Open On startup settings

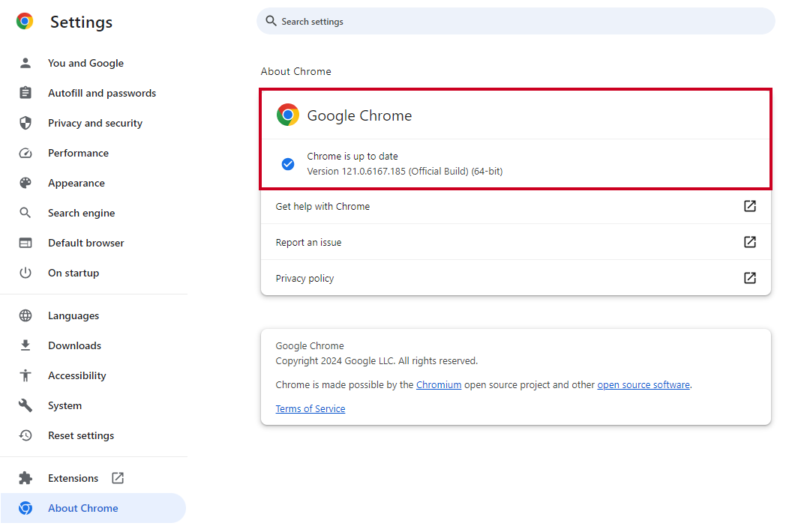pos(93,273)
